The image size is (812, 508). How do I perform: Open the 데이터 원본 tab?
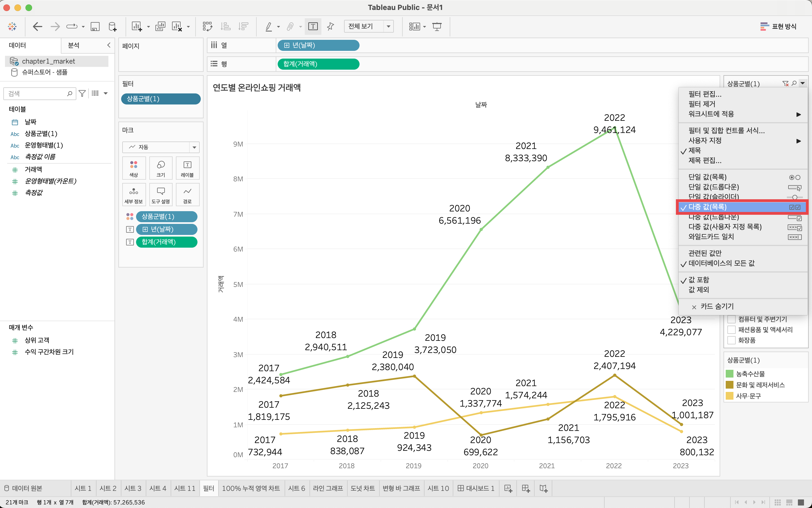tap(24, 488)
